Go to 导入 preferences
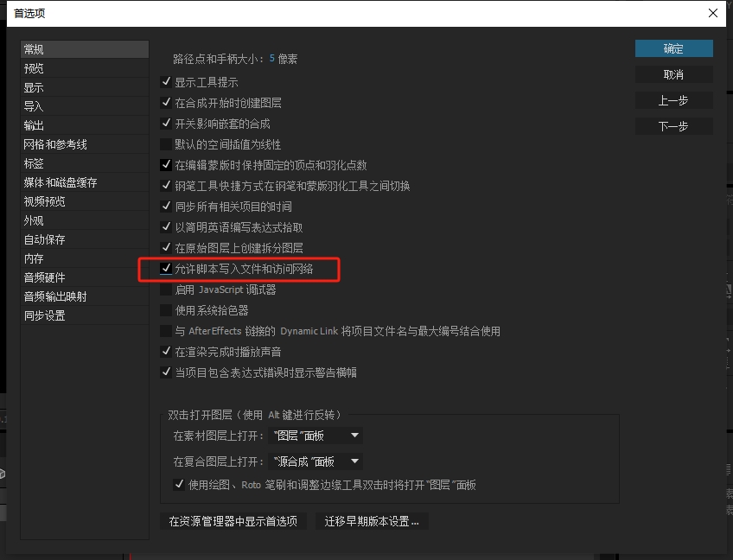 (x=85, y=106)
